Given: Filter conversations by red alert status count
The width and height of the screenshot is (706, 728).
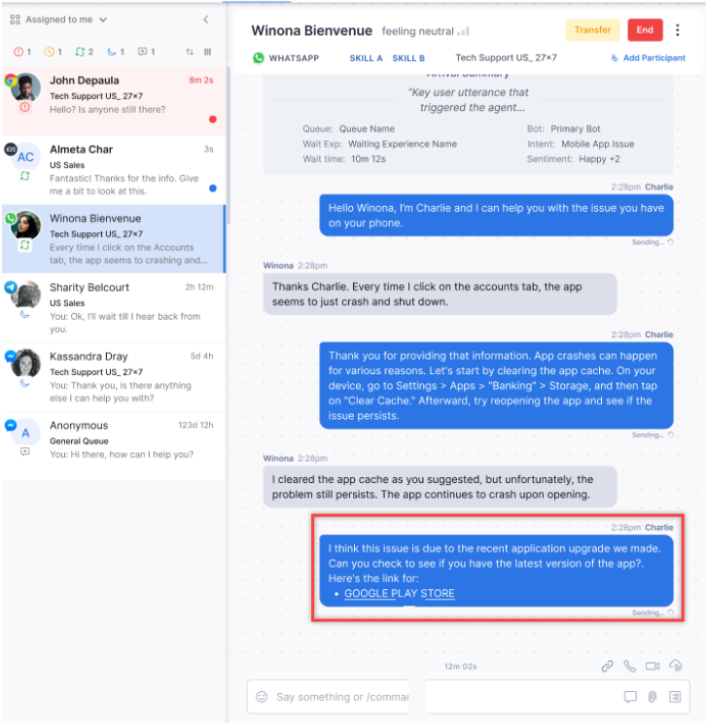Looking at the screenshot, I should coord(22,52).
